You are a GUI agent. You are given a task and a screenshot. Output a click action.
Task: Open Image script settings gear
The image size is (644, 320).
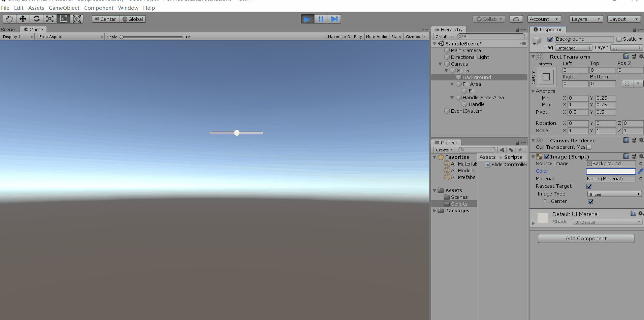pyautogui.click(x=641, y=156)
